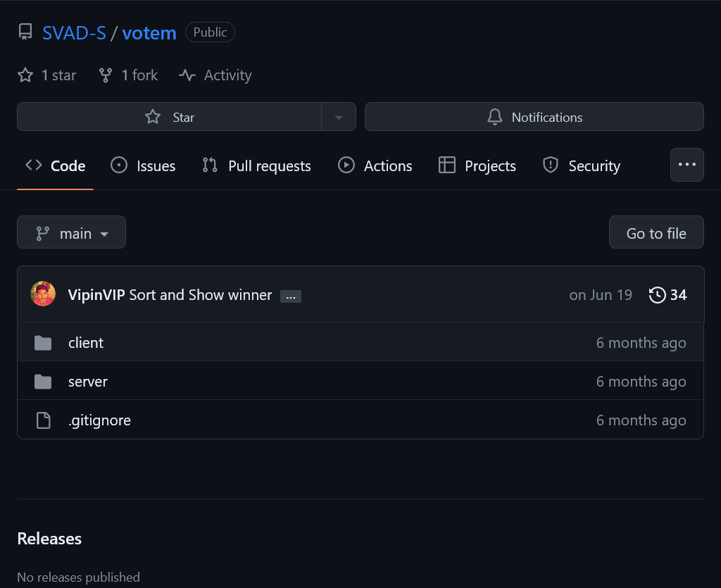
Task: Click the .gitignore file icon
Action: point(43,420)
